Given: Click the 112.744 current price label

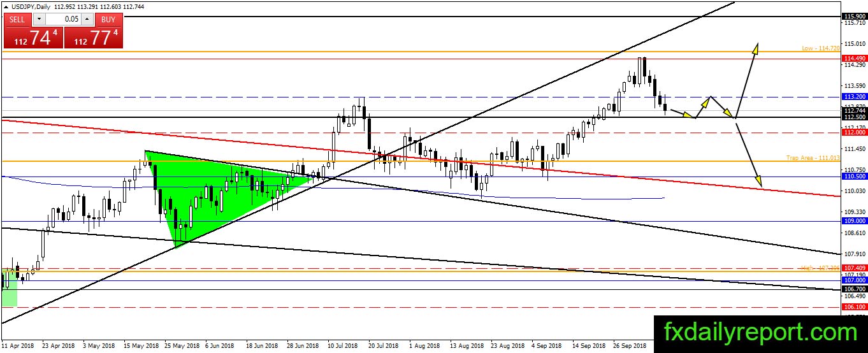Looking at the screenshot, I should pyautogui.click(x=854, y=110).
